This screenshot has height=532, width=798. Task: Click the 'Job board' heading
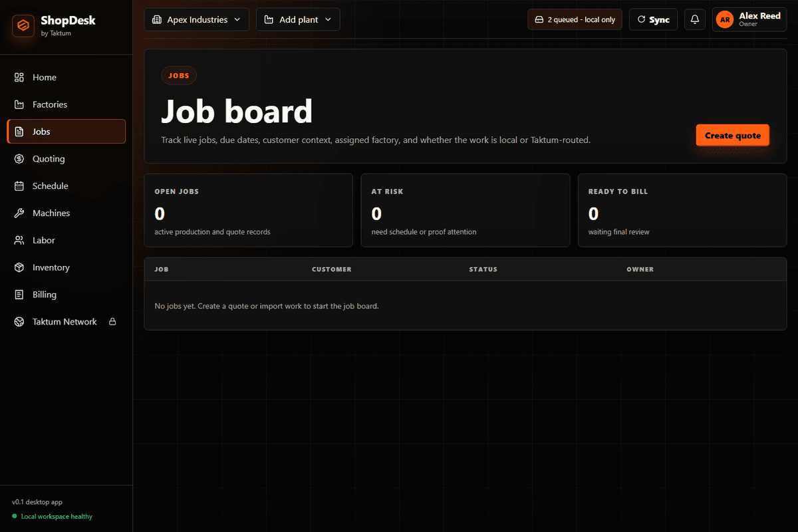coord(237,111)
